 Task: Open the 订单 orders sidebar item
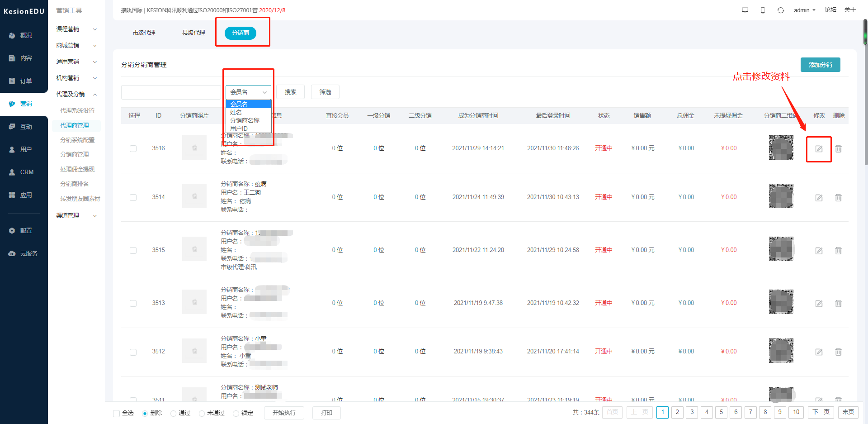point(21,81)
